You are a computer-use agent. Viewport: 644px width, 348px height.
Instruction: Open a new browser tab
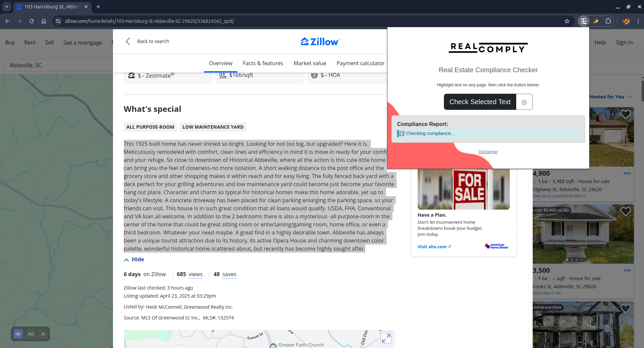coord(98,7)
